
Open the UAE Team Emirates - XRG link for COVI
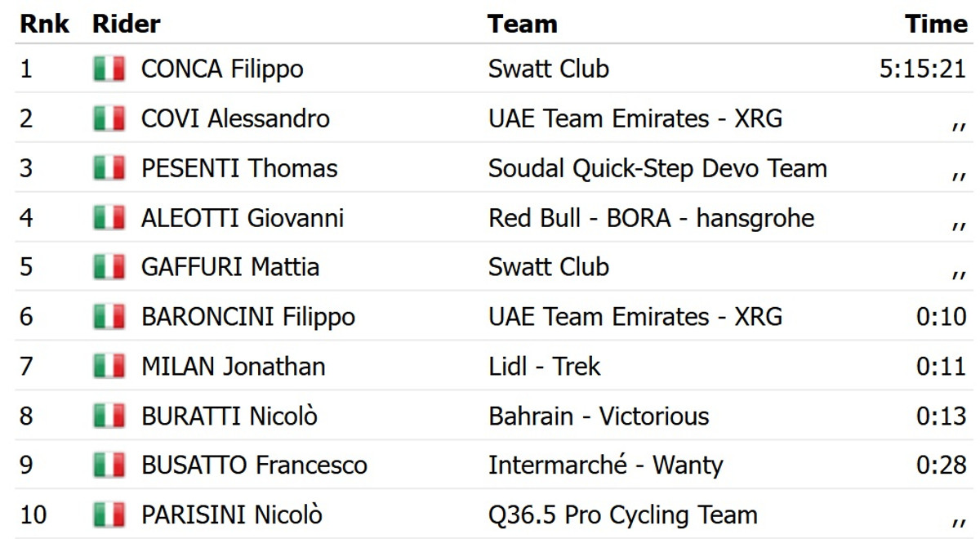coord(635,119)
